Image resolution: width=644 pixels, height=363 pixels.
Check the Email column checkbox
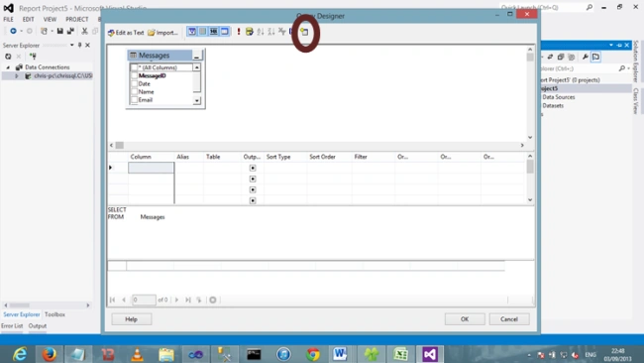point(134,100)
